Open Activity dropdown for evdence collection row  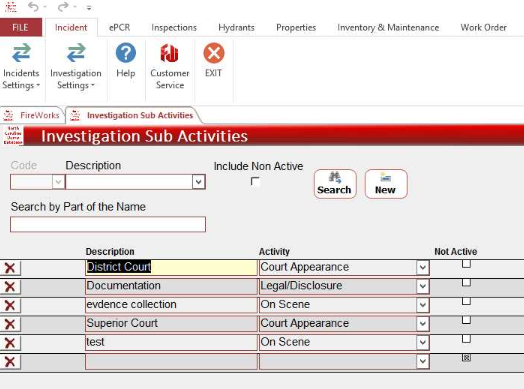point(423,305)
